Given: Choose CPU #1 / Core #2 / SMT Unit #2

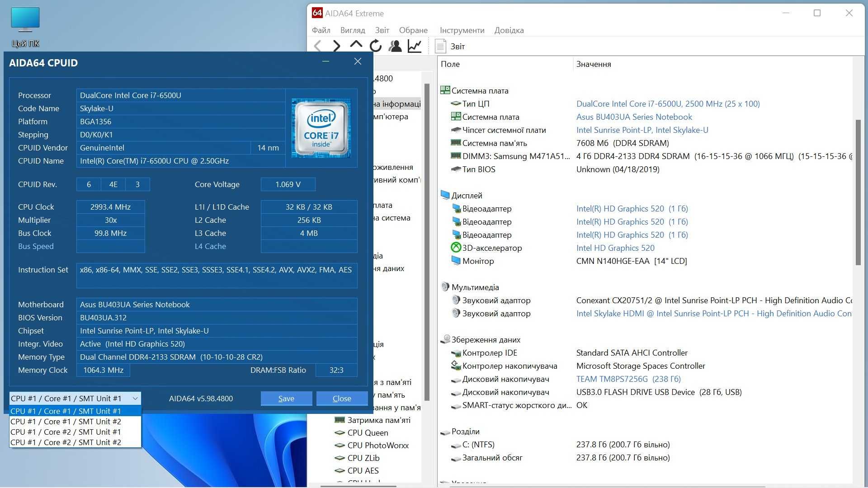Looking at the screenshot, I should click(75, 442).
